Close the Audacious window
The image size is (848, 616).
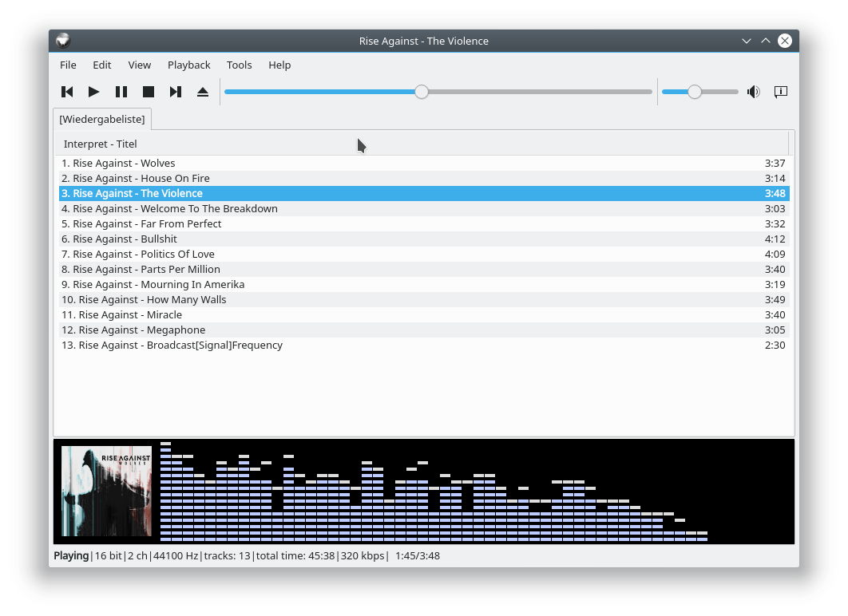[785, 41]
